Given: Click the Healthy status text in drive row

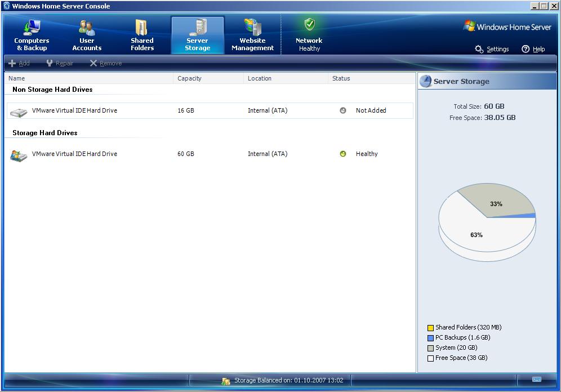Looking at the screenshot, I should coord(367,154).
